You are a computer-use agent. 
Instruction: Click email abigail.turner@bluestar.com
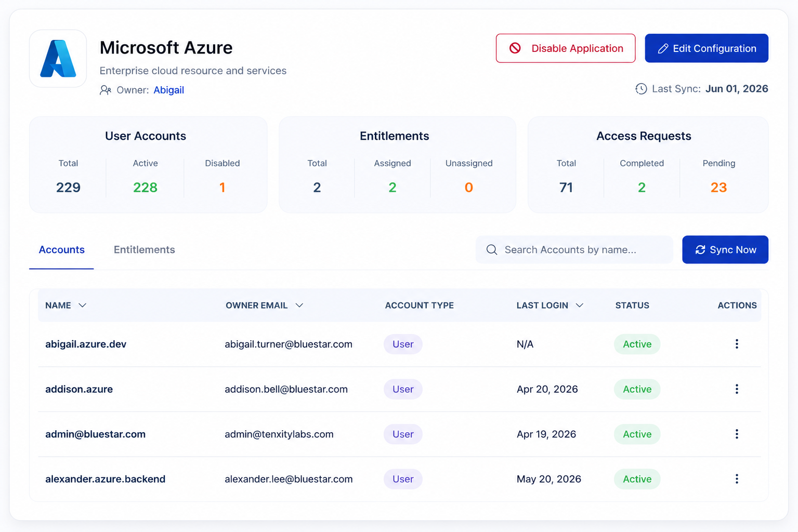(289, 344)
